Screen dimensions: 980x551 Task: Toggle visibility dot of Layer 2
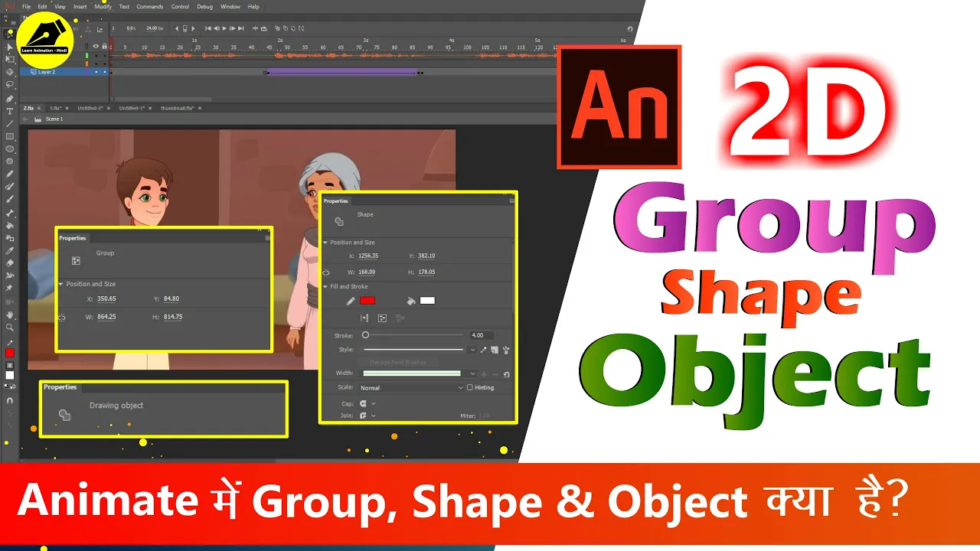pos(96,72)
